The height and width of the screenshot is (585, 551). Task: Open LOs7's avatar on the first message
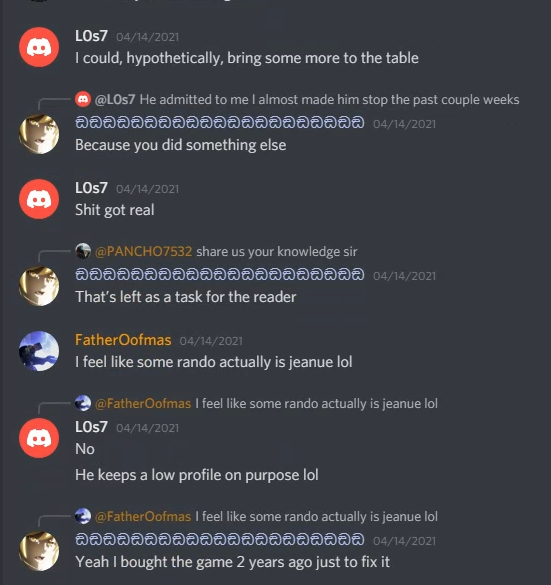pos(39,47)
